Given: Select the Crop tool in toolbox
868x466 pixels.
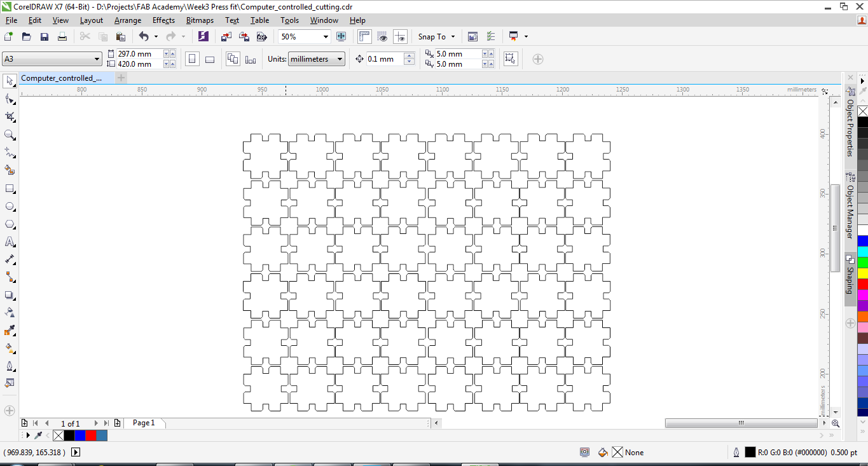Looking at the screenshot, I should click(x=10, y=117).
